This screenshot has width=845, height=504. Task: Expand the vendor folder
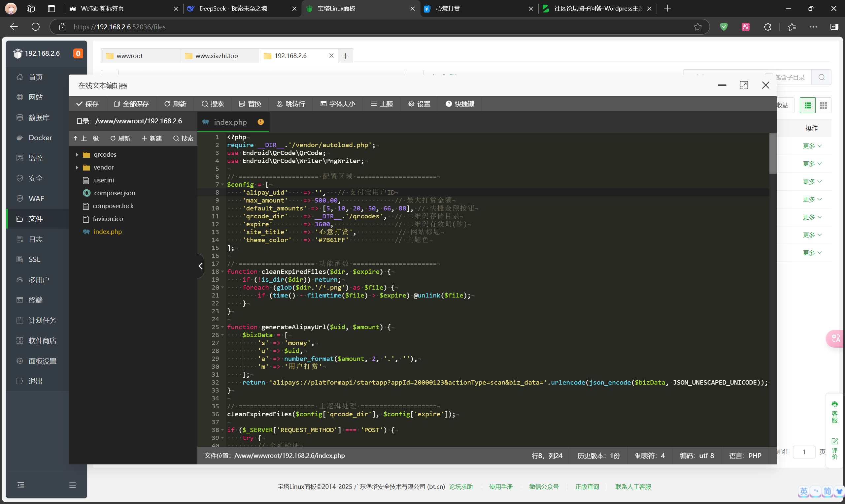(77, 168)
